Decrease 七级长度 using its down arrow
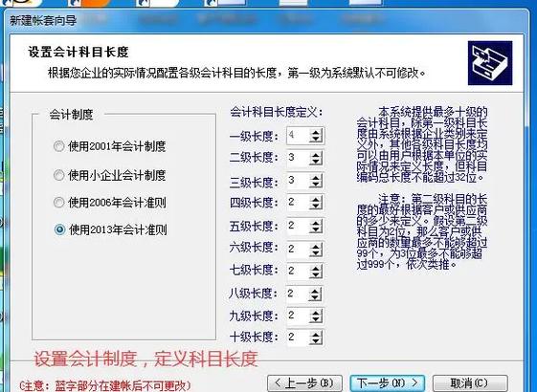The image size is (537, 392). [316, 275]
